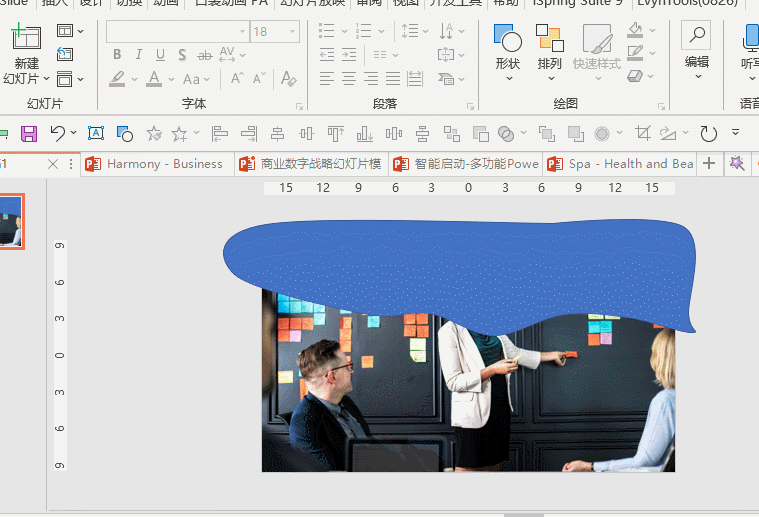Click the shape fill bucket

click(x=635, y=30)
